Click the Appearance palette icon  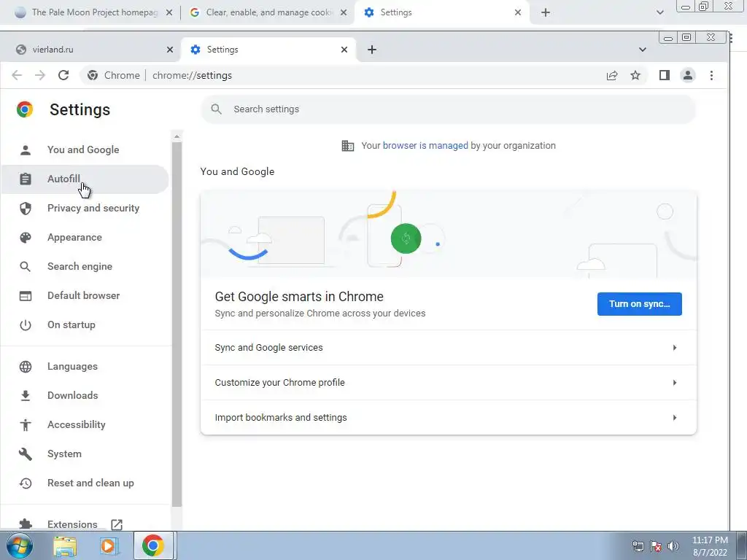(x=26, y=238)
